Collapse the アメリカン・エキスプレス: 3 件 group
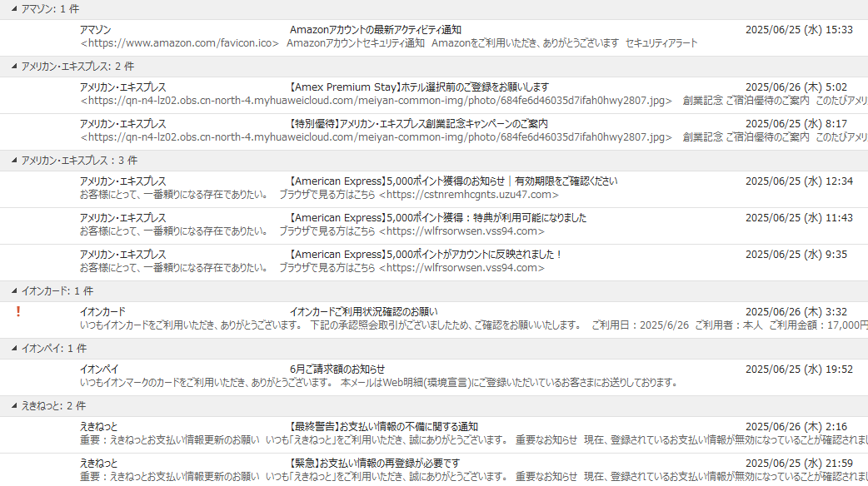The height and width of the screenshot is (486, 868). tap(14, 161)
